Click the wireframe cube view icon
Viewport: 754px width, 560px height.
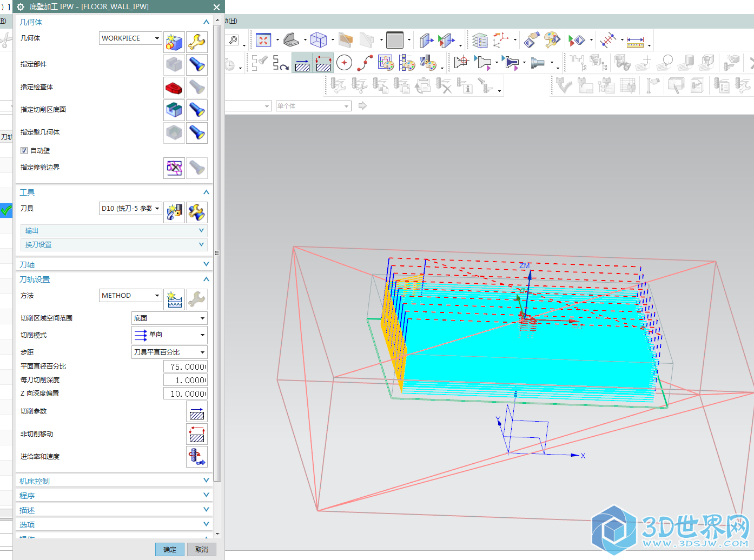coord(318,40)
